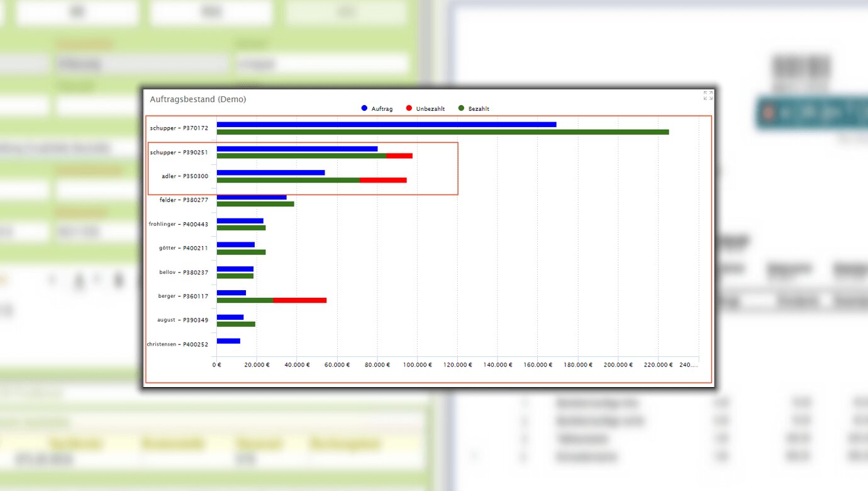Select blue Auftrag bar for adler P350300
The width and height of the screenshot is (868, 491).
pos(270,172)
